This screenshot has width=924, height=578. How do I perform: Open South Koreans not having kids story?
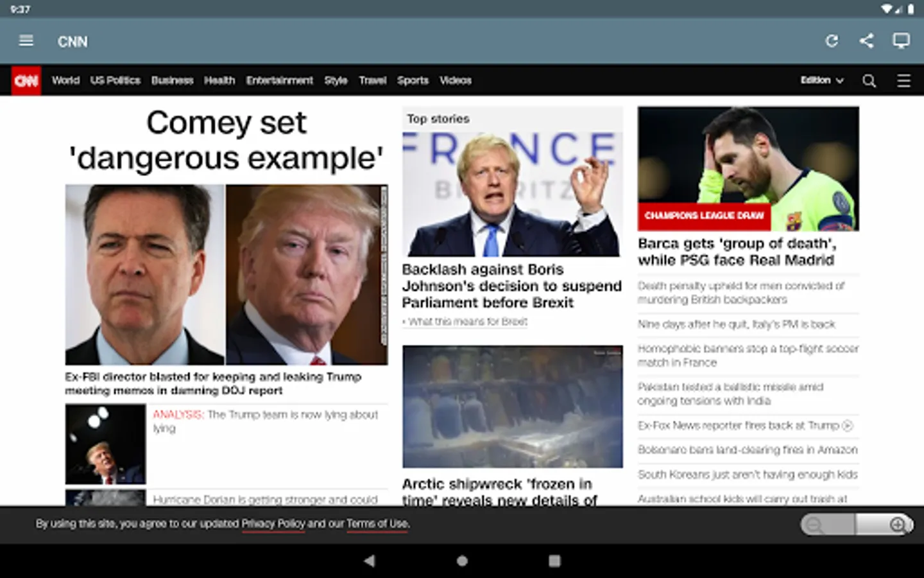pyautogui.click(x=748, y=475)
